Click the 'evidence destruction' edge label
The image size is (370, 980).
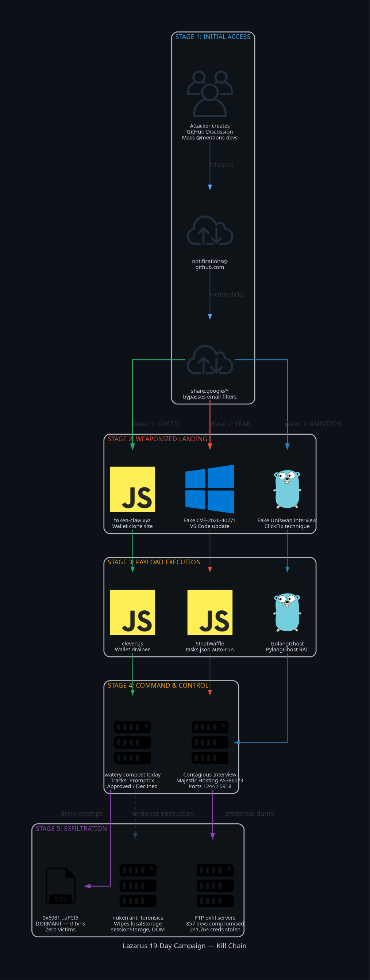163,813
